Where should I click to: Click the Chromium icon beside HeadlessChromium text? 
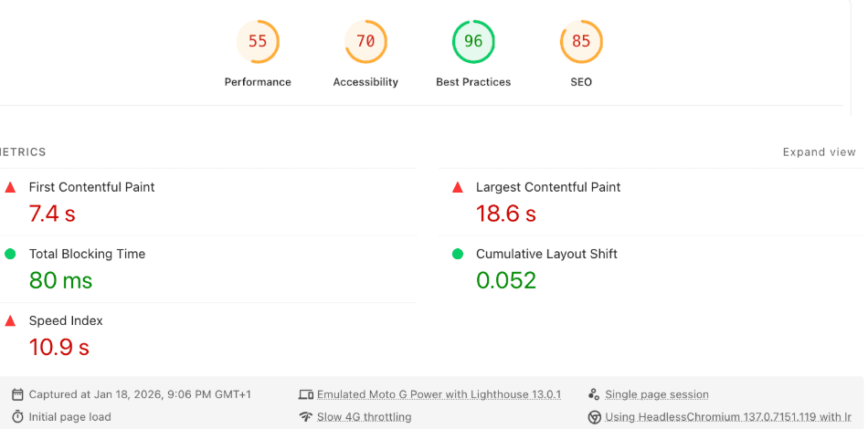(x=594, y=417)
